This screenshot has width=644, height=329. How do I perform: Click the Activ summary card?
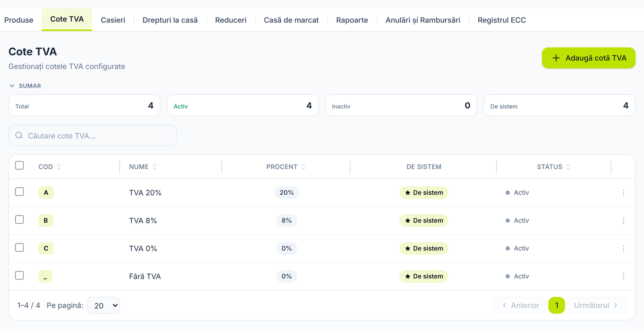(243, 106)
